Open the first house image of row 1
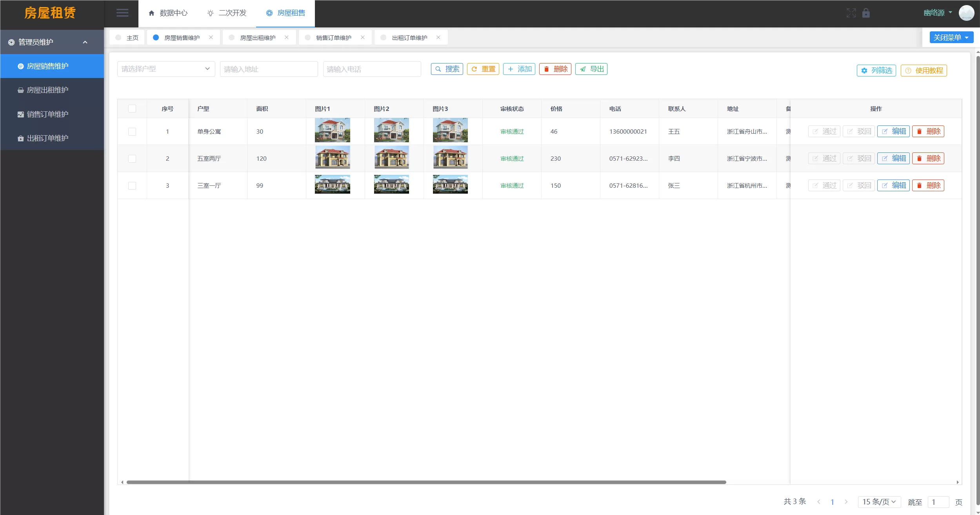 pos(333,130)
